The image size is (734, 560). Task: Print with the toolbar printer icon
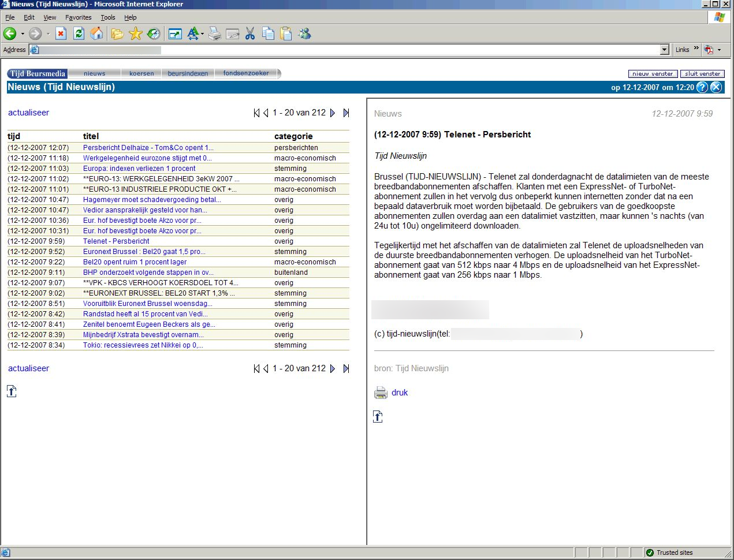coord(215,33)
